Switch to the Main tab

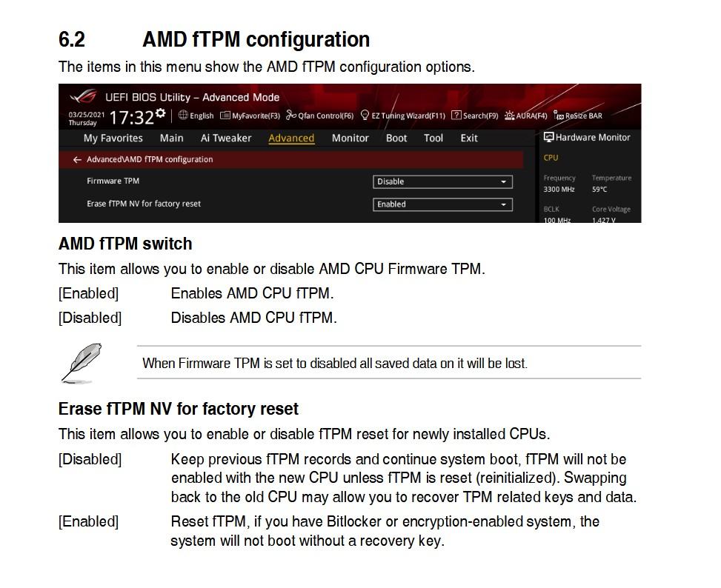tap(171, 138)
